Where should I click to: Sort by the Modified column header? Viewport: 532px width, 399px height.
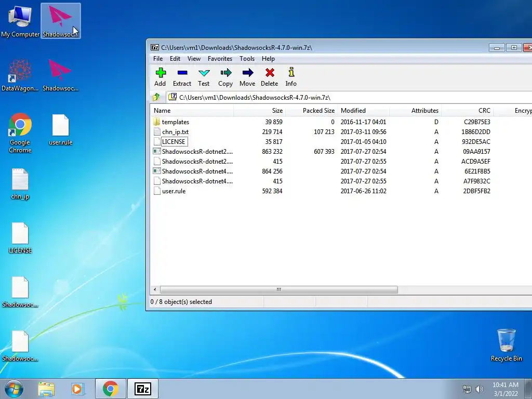pos(363,111)
